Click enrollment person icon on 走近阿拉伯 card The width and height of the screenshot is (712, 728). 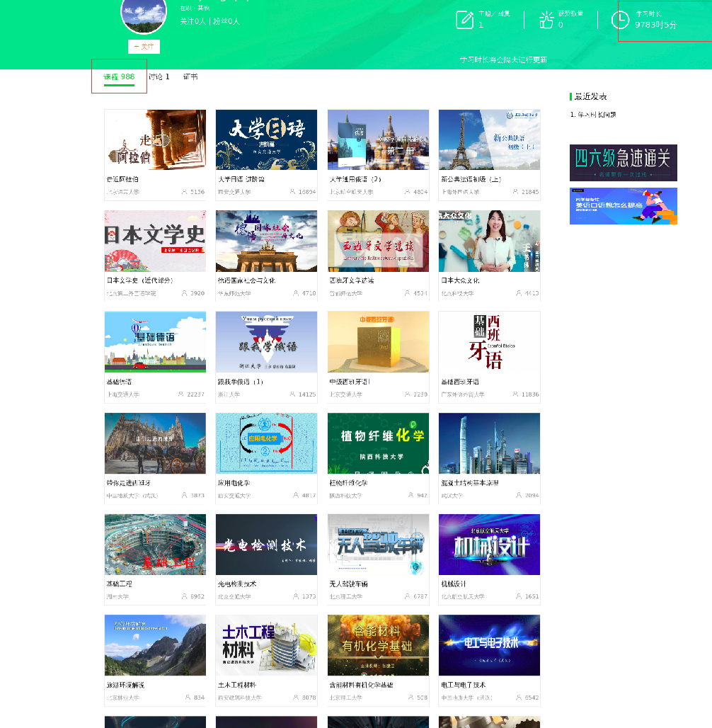(185, 192)
